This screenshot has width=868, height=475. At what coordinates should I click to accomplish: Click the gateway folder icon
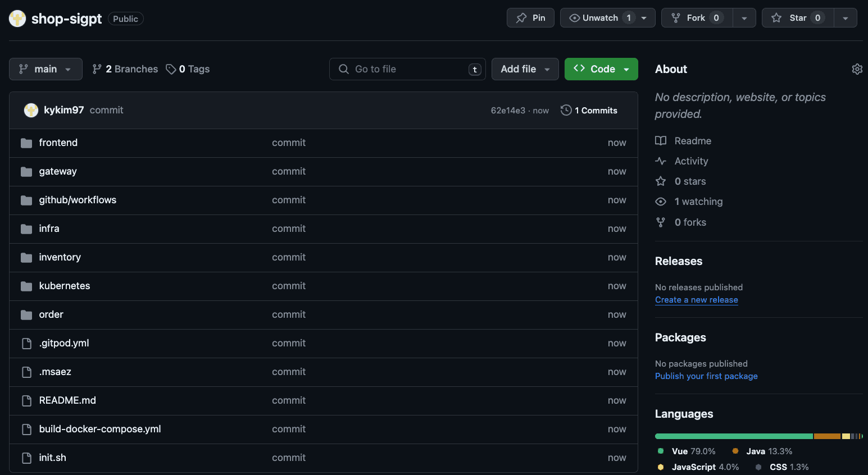26,172
